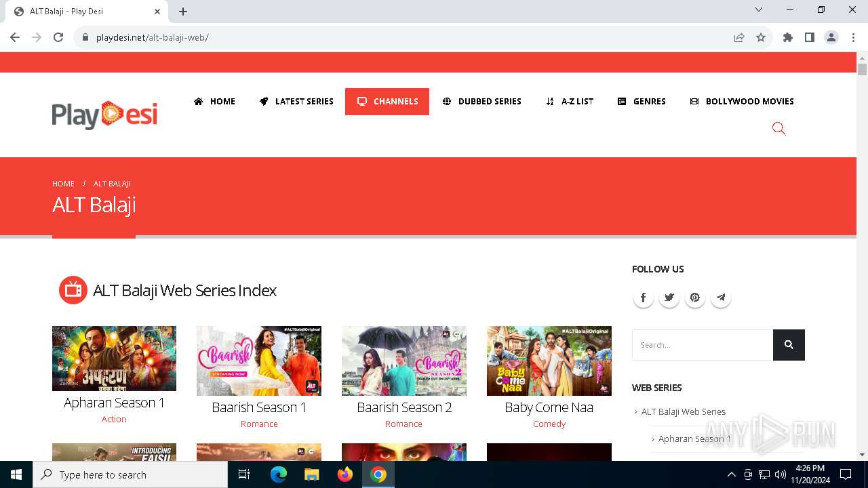This screenshot has width=868, height=488.
Task: Focus the sidebar Search field
Action: coord(703,345)
